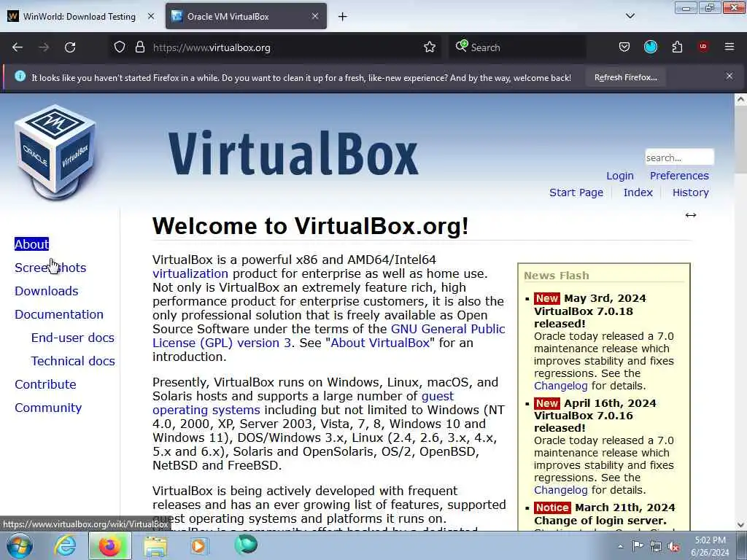Open End-user docs sidebar link

(x=73, y=338)
